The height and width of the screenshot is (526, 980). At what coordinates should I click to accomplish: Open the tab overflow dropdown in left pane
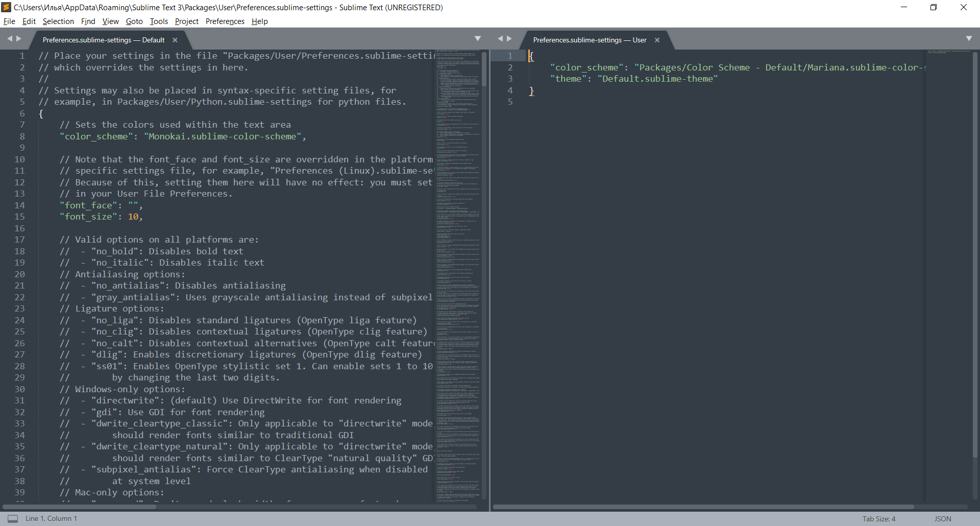(x=478, y=38)
